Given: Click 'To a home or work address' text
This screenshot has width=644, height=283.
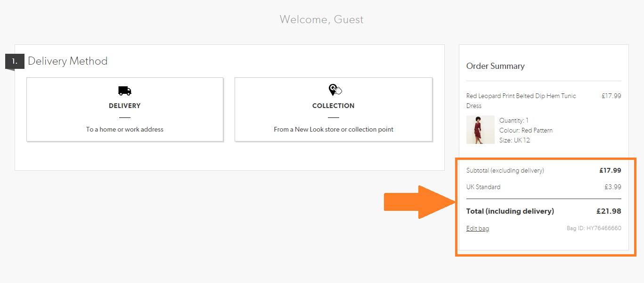Looking at the screenshot, I should coord(125,129).
